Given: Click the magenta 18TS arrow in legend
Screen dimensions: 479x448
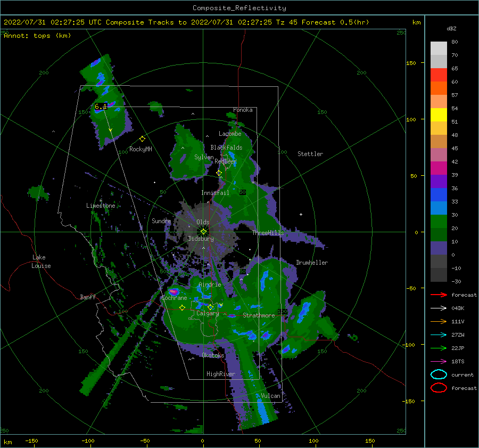Looking at the screenshot, I should 439,362.
